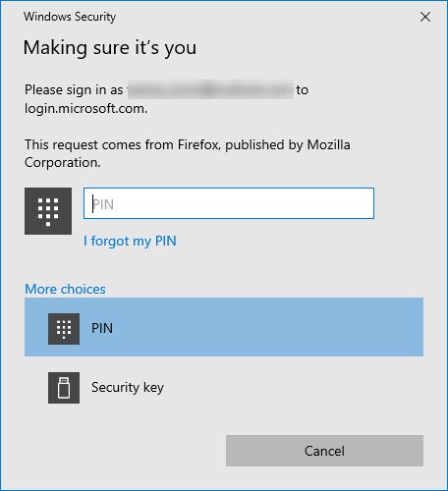Click the blurred account email address

pos(210,89)
